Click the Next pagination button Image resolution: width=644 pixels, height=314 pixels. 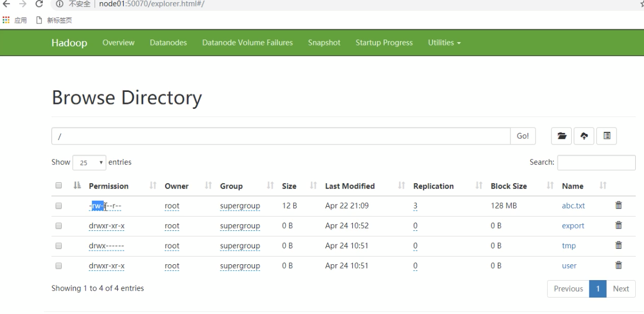pos(621,288)
